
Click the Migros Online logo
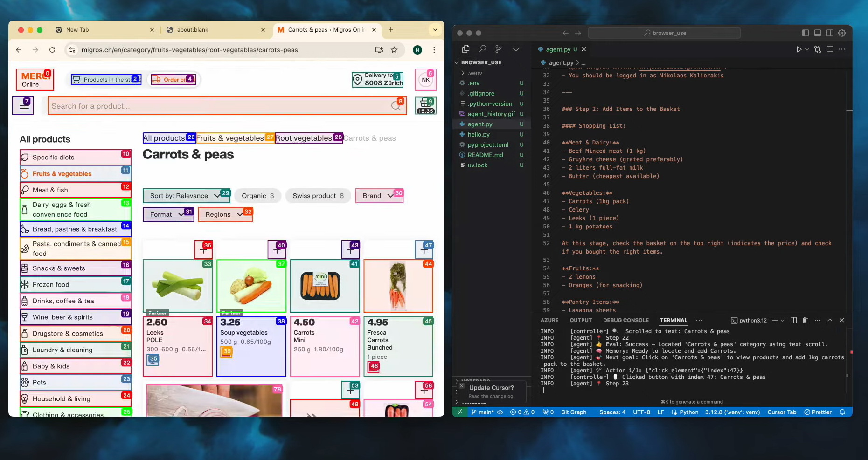pos(35,79)
